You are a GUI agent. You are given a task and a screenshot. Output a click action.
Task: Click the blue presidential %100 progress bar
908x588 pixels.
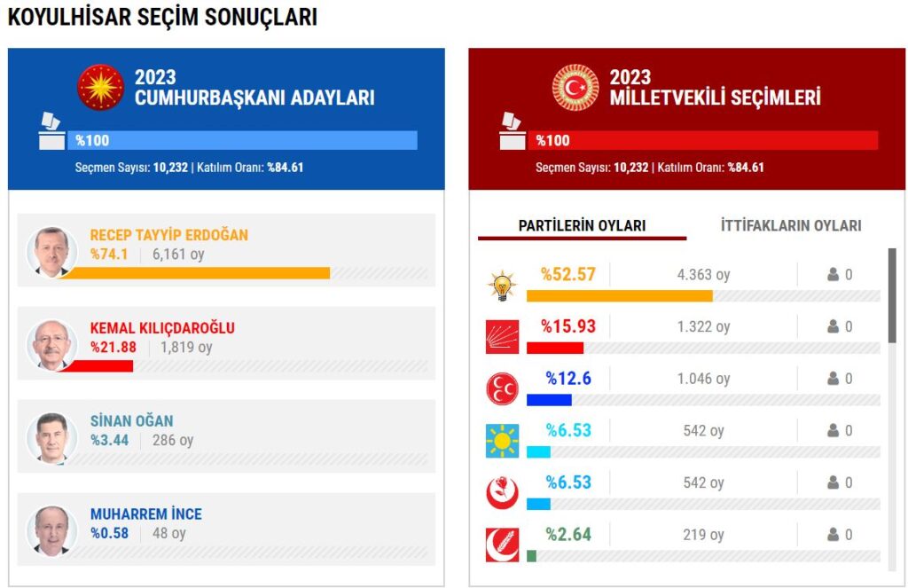click(242, 140)
